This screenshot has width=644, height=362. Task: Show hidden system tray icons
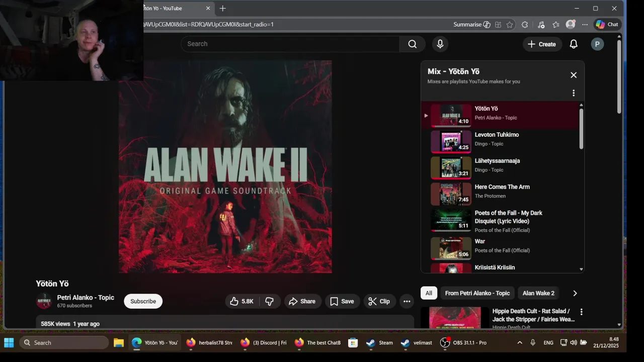click(520, 343)
